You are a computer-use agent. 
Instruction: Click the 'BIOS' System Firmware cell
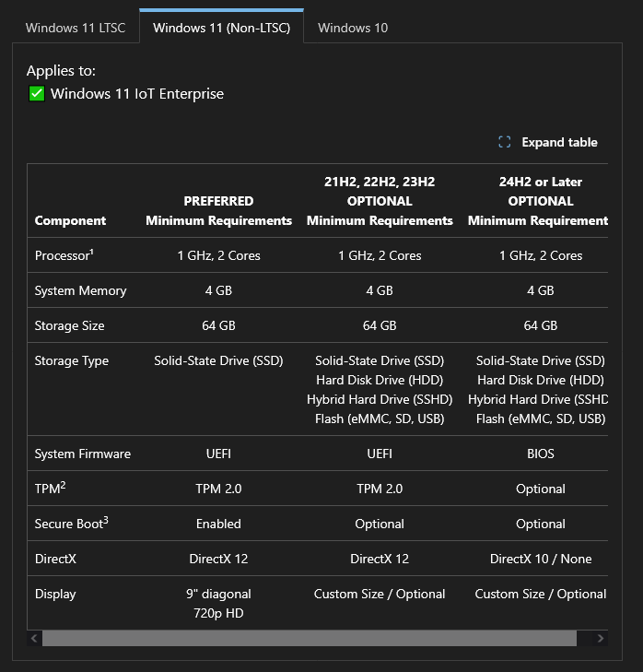click(541, 454)
